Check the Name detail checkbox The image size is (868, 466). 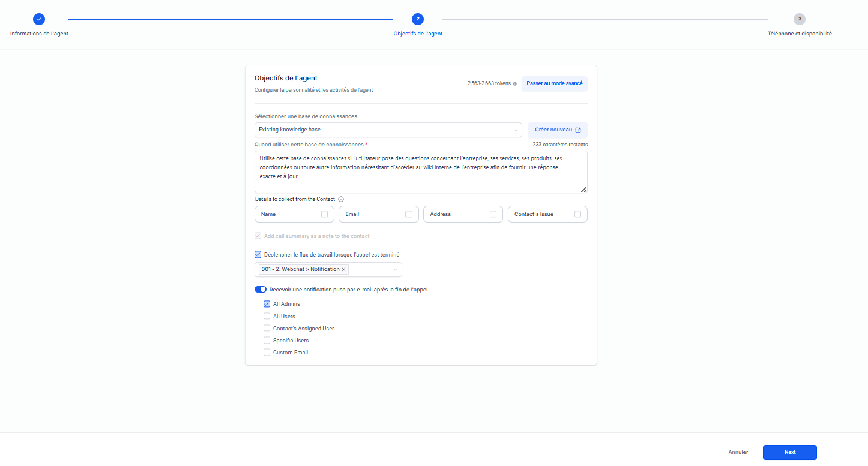click(x=325, y=214)
